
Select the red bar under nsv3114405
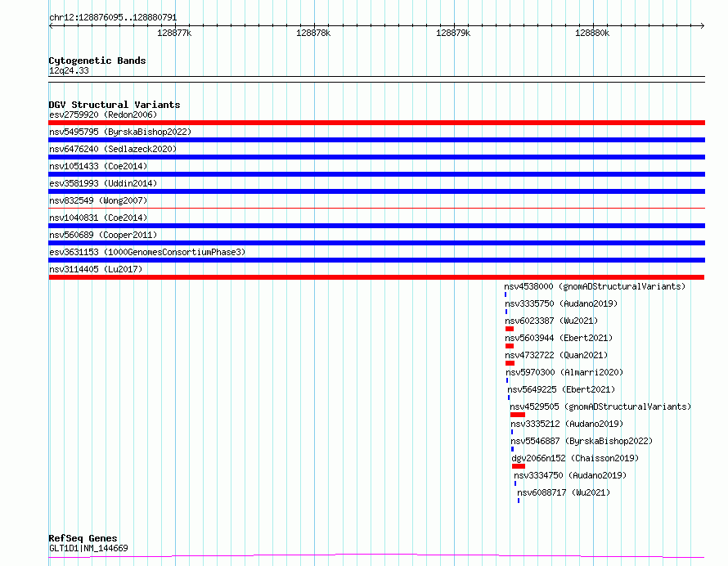pyautogui.click(x=376, y=277)
